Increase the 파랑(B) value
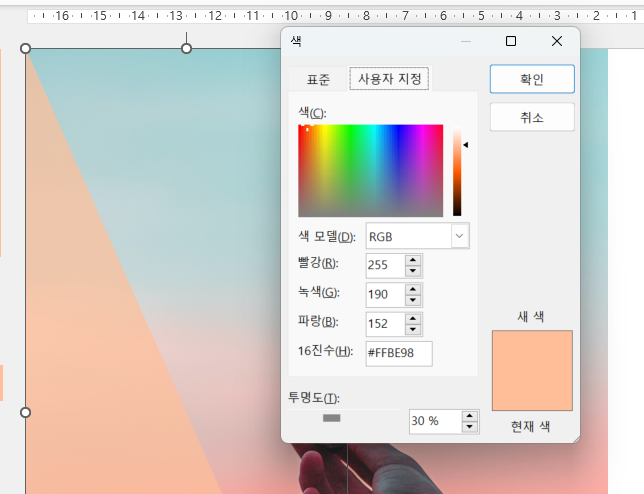This screenshot has height=494, width=644. [413, 319]
